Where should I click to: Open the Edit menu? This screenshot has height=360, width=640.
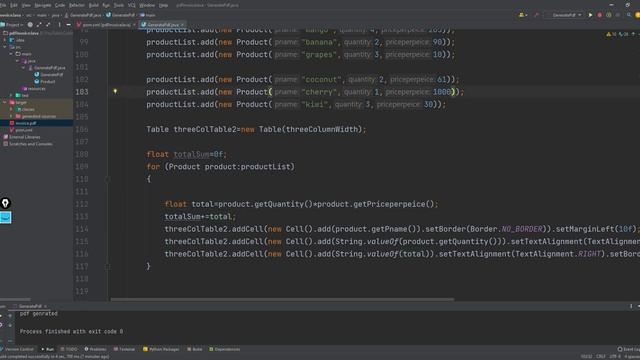[x=13, y=5]
